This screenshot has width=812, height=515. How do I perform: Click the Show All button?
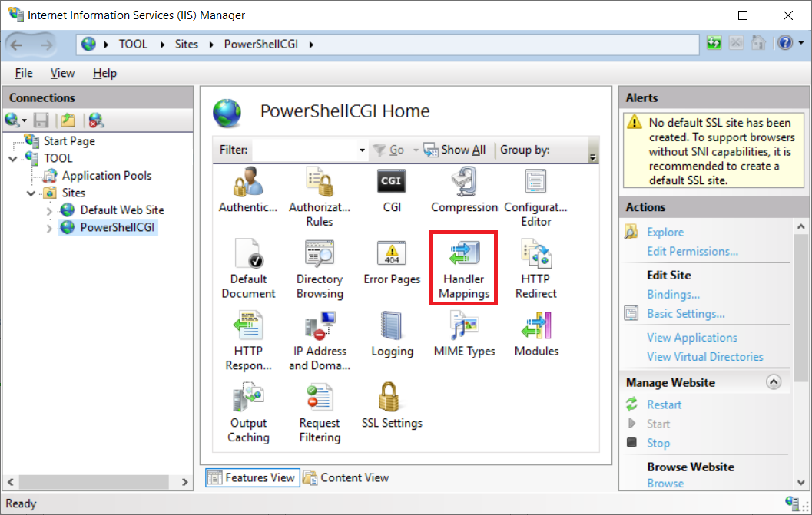click(455, 150)
